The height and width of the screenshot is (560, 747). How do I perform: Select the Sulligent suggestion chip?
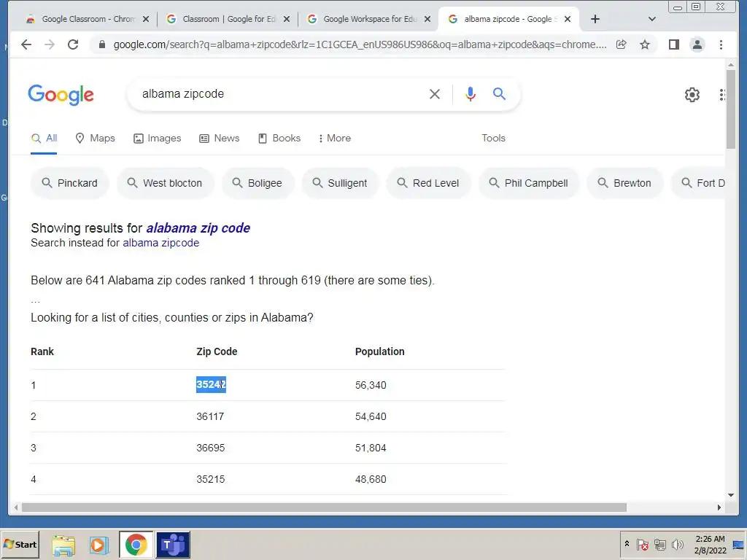point(340,183)
